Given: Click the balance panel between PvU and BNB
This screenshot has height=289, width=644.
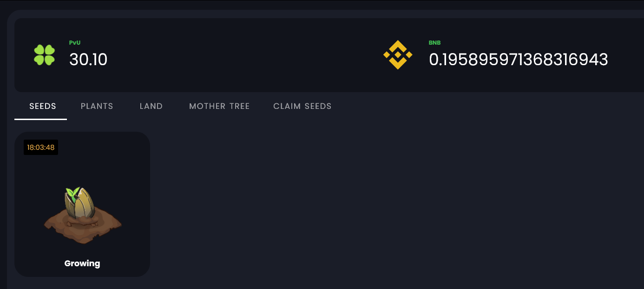Looking at the screenshot, I should coord(242,55).
